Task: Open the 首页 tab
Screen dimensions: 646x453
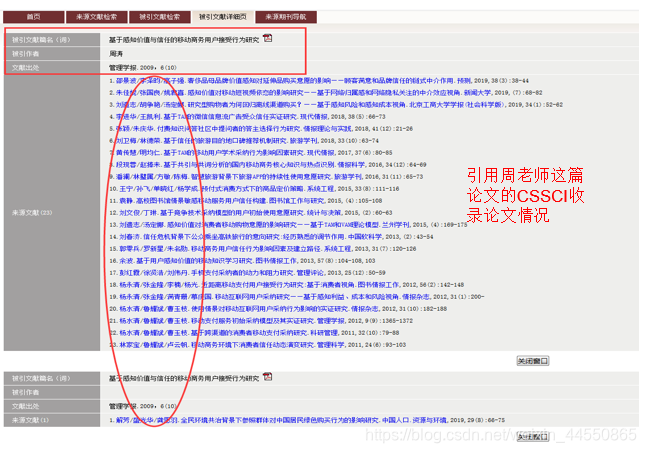Action: (x=34, y=17)
